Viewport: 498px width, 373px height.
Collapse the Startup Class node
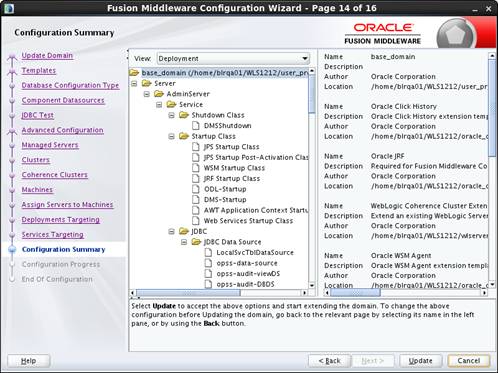[171, 136]
